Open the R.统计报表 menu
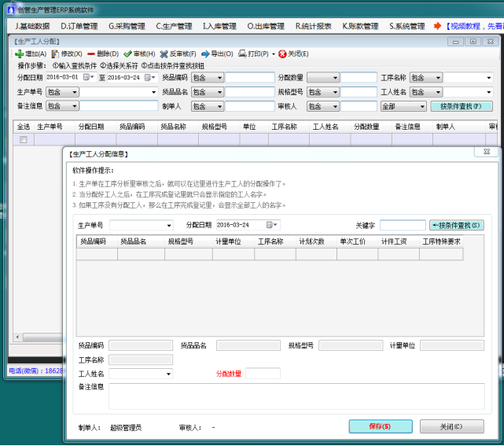504x446 pixels. [x=313, y=26]
